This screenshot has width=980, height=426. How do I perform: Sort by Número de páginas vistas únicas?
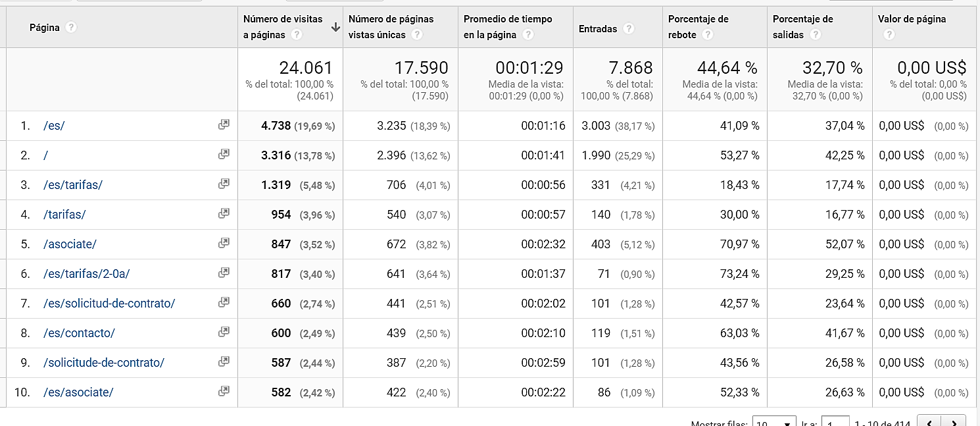coord(391,20)
